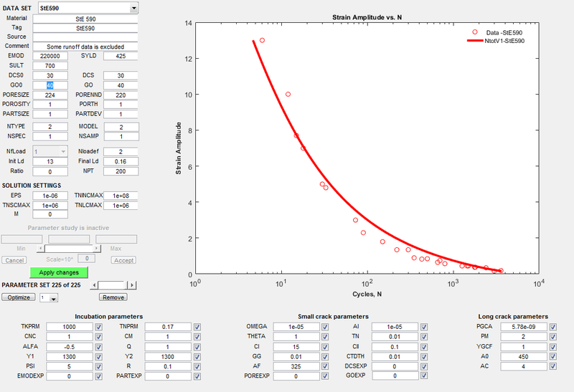The height and width of the screenshot is (392, 574).
Task: Uncheck the PGCA long crack checkbox
Action: [551, 327]
